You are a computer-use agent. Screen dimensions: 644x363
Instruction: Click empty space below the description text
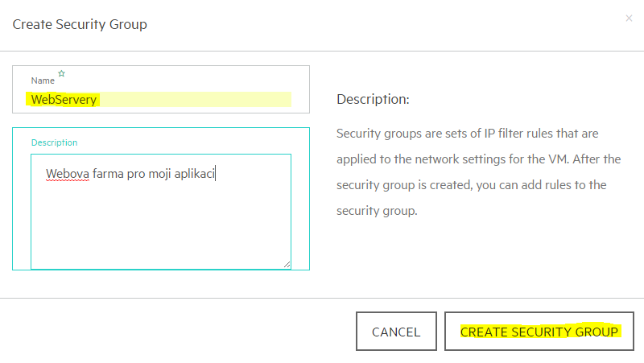coord(161,226)
